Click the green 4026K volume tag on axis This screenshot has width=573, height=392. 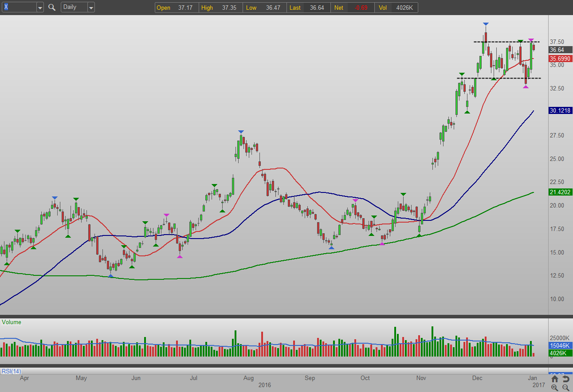(560, 353)
